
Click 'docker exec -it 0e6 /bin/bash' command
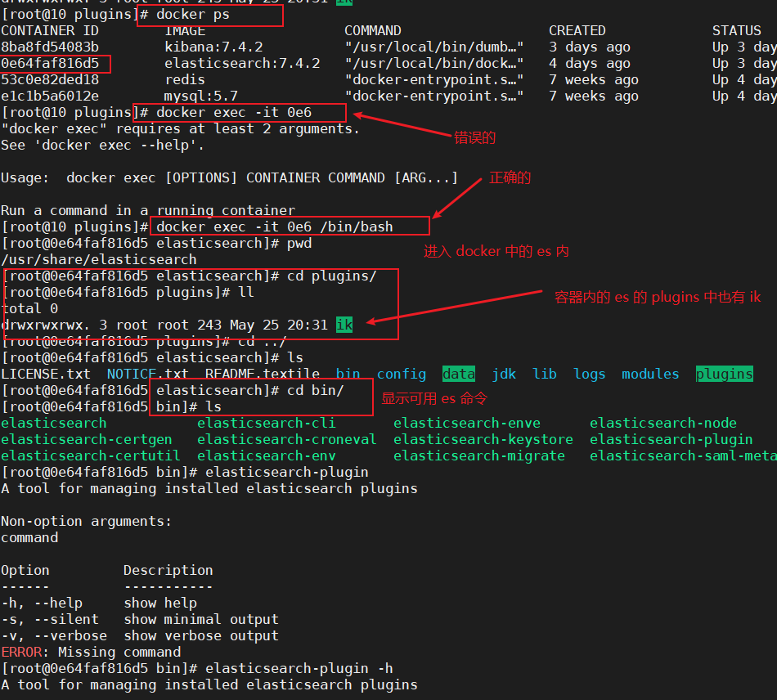click(x=275, y=227)
